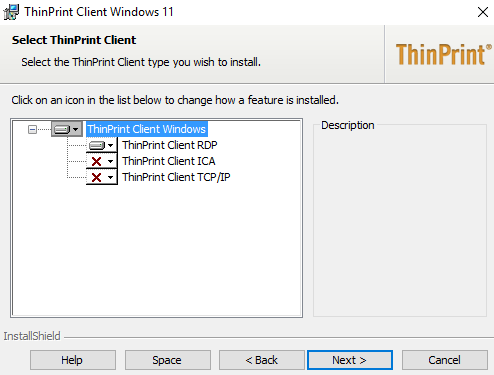494x375 pixels.
Task: Select ThinPrint Client TCP/IP in the feature list
Action: tap(176, 177)
